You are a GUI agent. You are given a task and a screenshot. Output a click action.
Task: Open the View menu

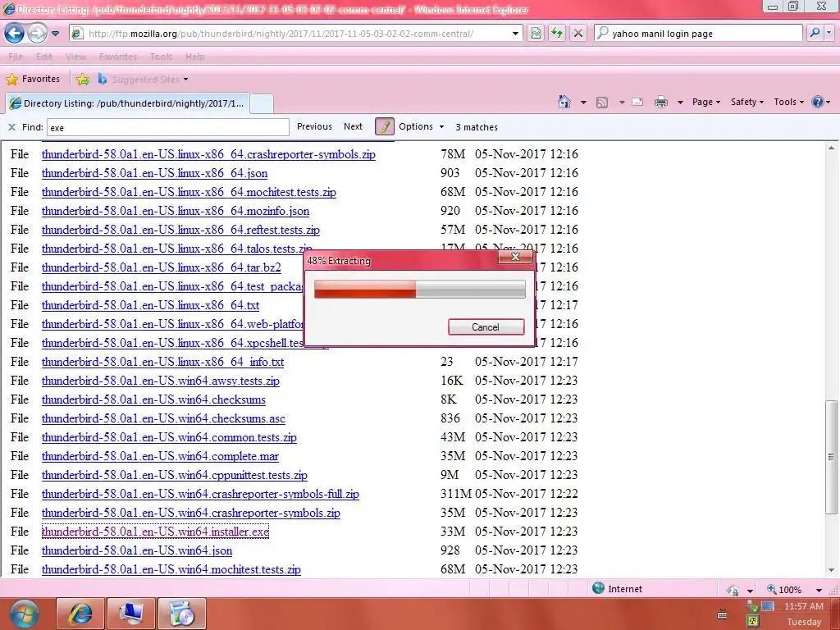click(75, 57)
